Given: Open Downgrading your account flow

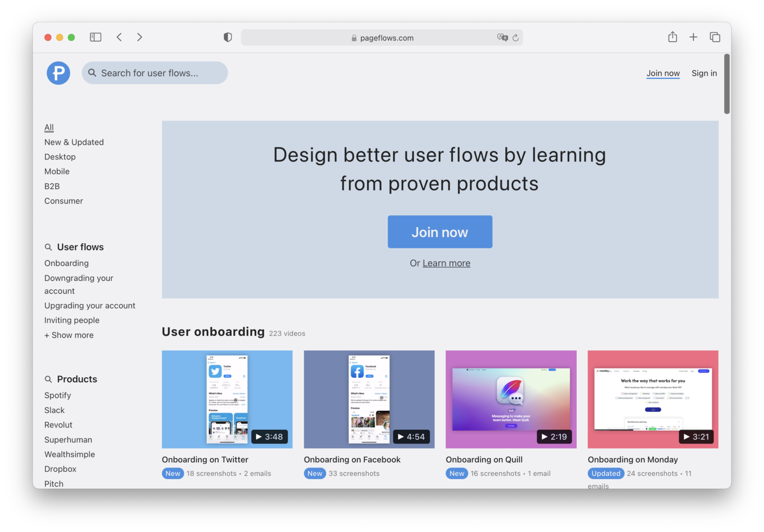Looking at the screenshot, I should click(x=79, y=284).
